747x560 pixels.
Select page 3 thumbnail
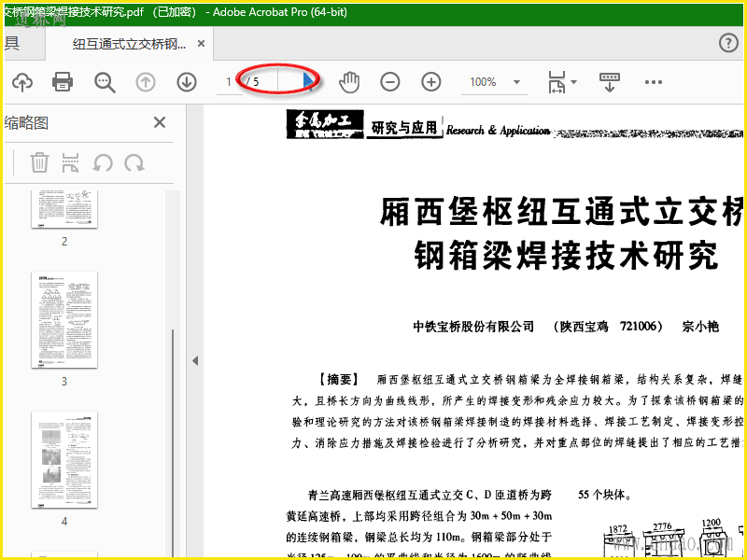coord(64,320)
